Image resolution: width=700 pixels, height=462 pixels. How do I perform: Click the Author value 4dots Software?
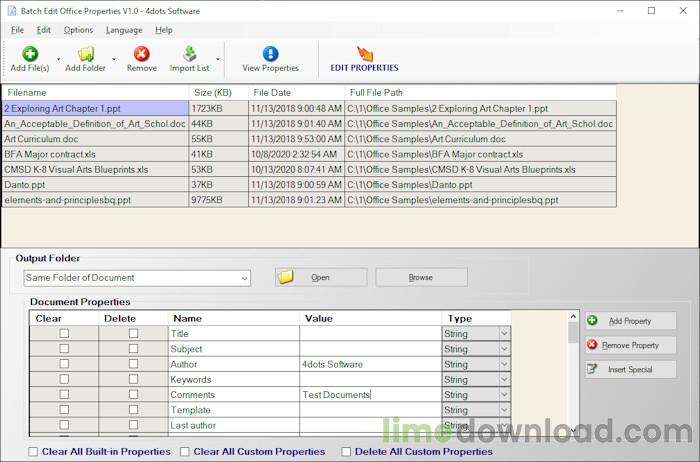[333, 364]
